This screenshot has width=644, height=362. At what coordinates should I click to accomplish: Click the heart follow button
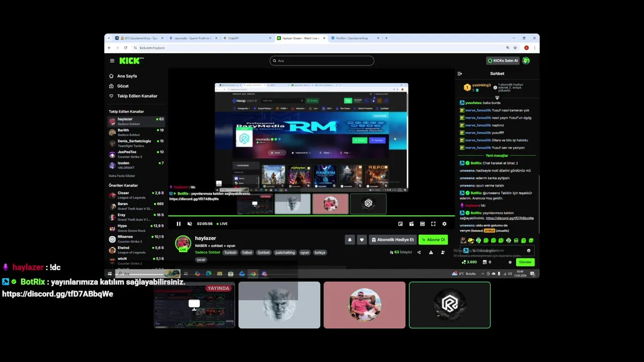[x=361, y=240]
